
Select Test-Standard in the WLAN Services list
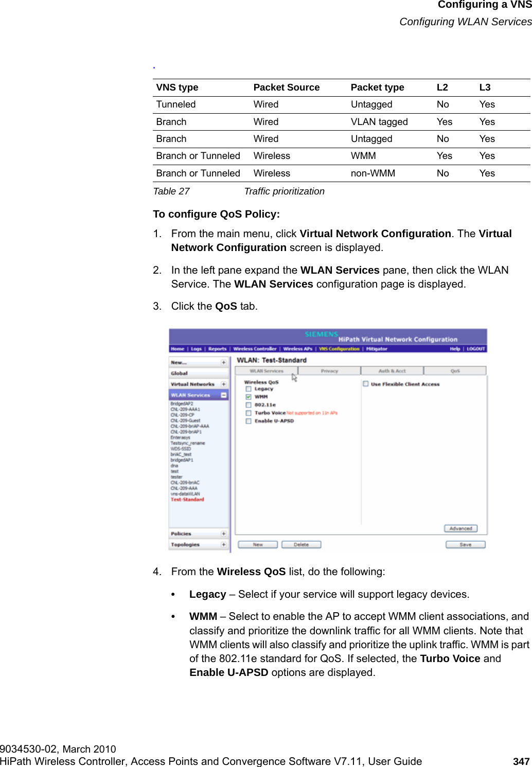[188, 499]
